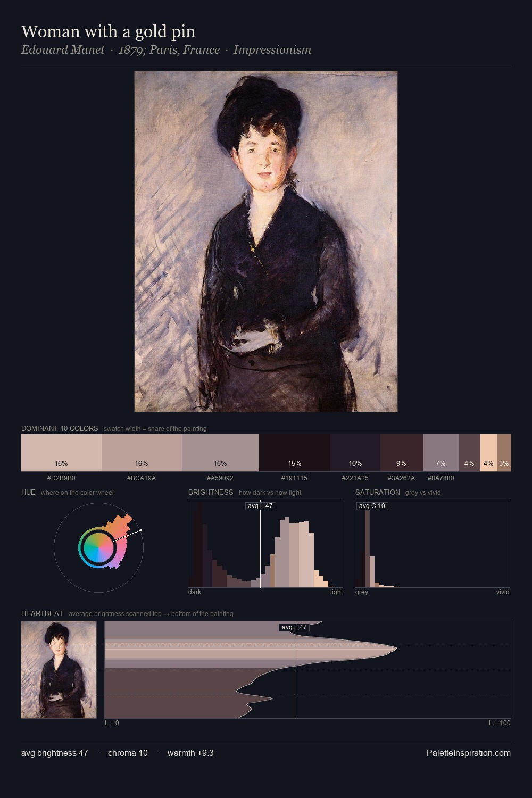
Task: Click the vivid label under the saturation chart
Action: point(503,592)
